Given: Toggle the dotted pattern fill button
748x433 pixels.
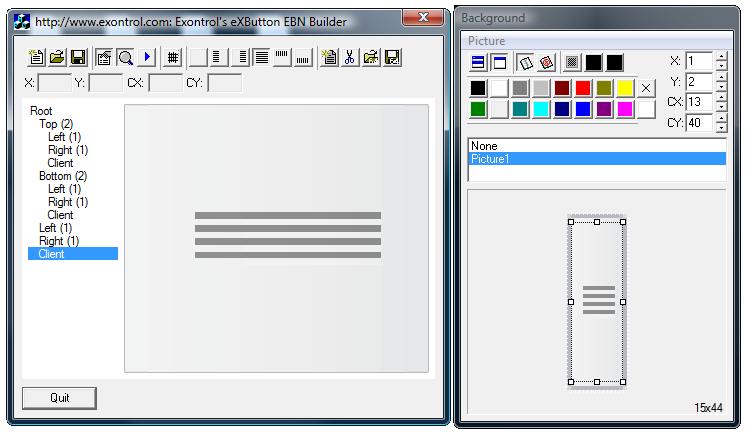Looking at the screenshot, I should coord(572,62).
